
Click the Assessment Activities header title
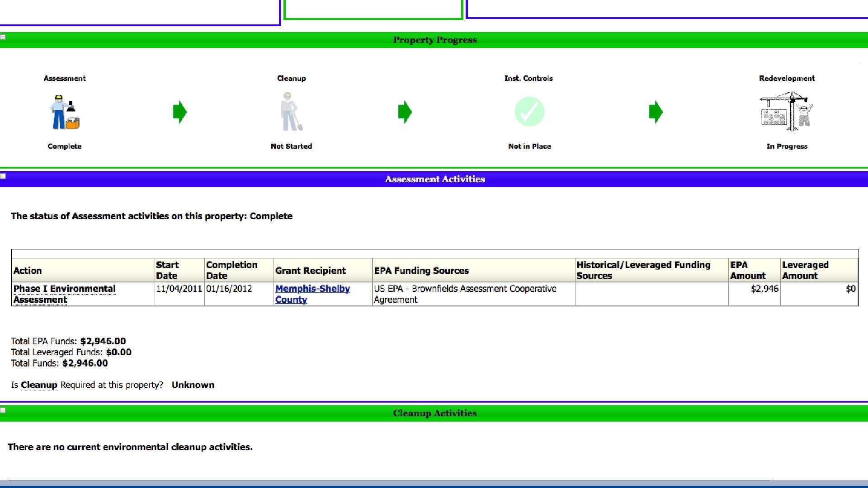click(434, 179)
